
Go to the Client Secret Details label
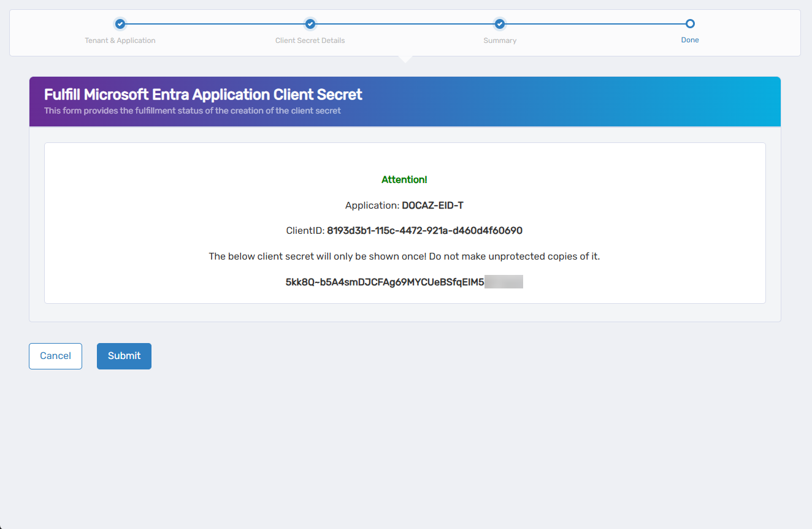[310, 41]
